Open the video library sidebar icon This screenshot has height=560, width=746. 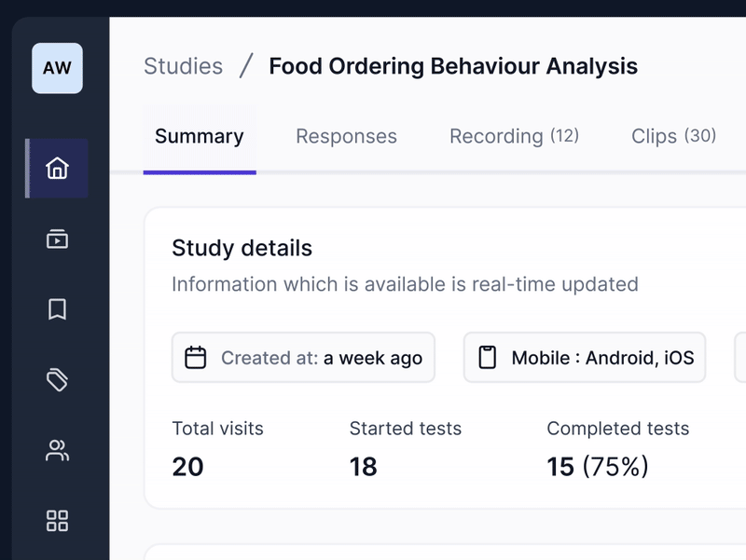point(57,239)
